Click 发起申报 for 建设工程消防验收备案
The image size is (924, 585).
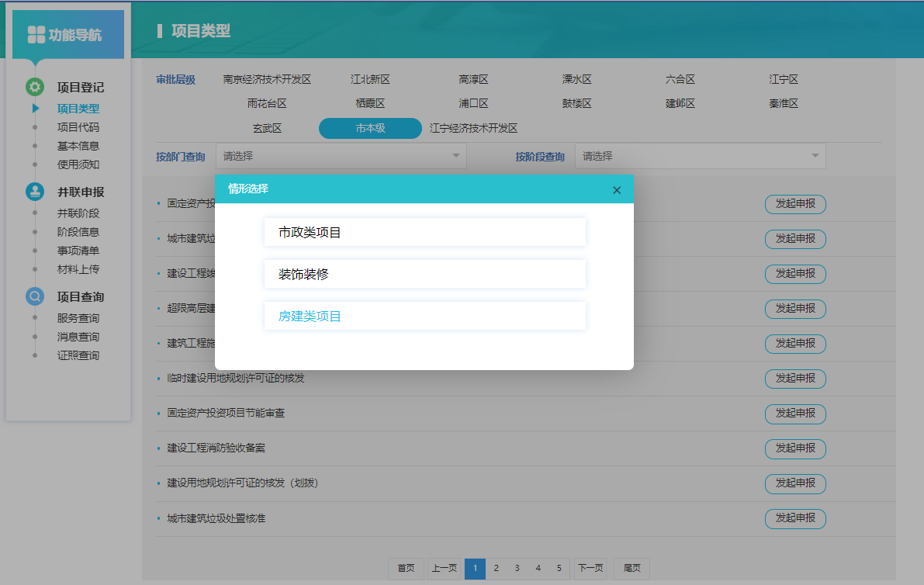(795, 448)
